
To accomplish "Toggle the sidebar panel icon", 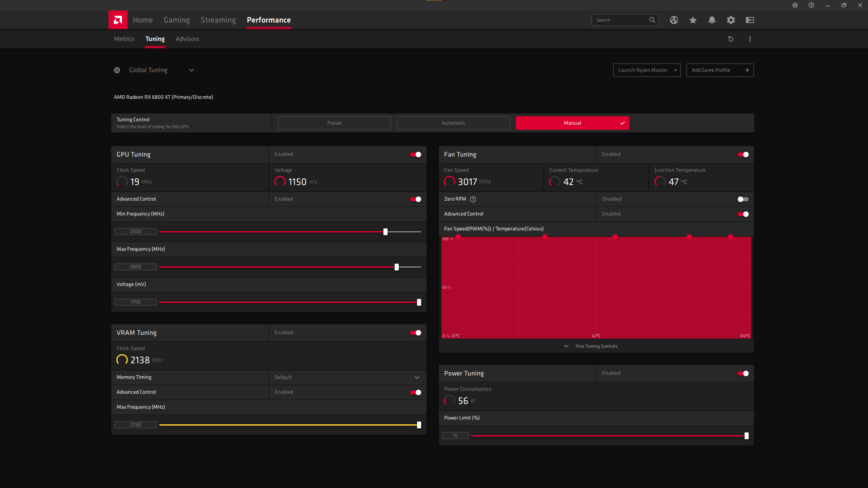I will [750, 20].
